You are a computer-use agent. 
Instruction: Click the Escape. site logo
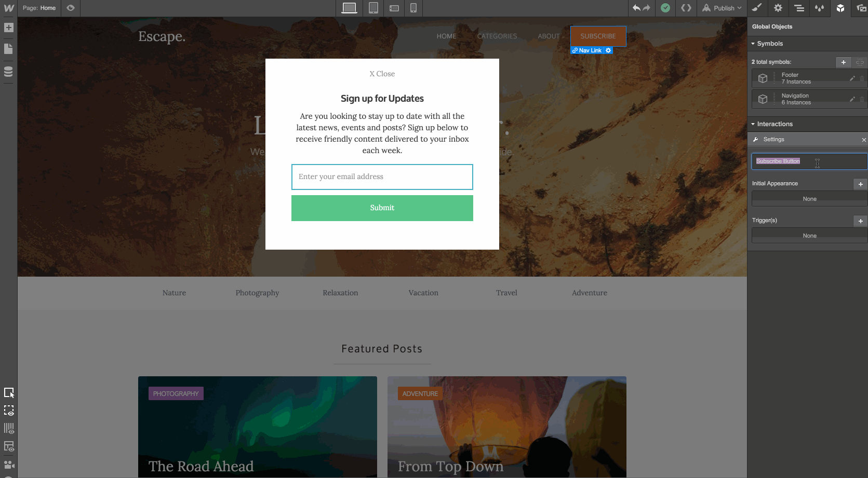click(162, 36)
